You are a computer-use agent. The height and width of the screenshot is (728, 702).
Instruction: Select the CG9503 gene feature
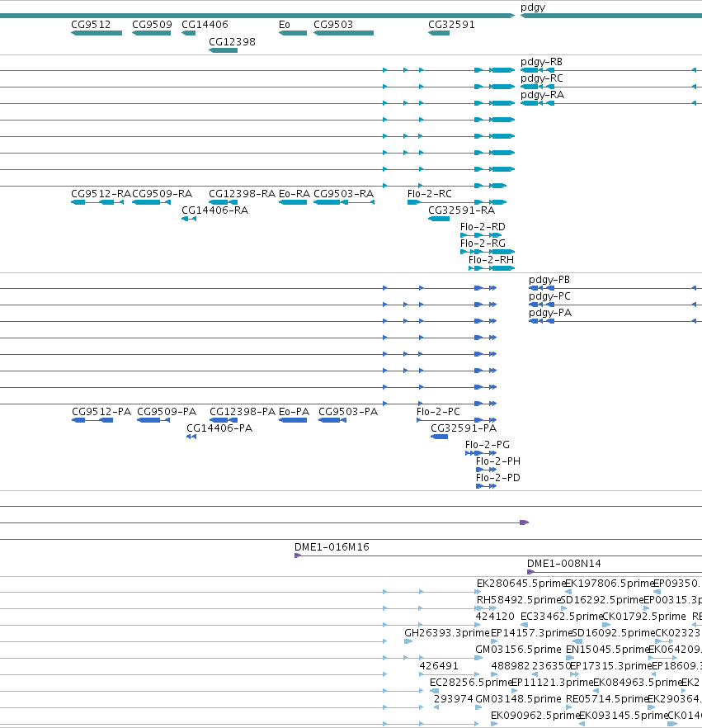(343, 33)
